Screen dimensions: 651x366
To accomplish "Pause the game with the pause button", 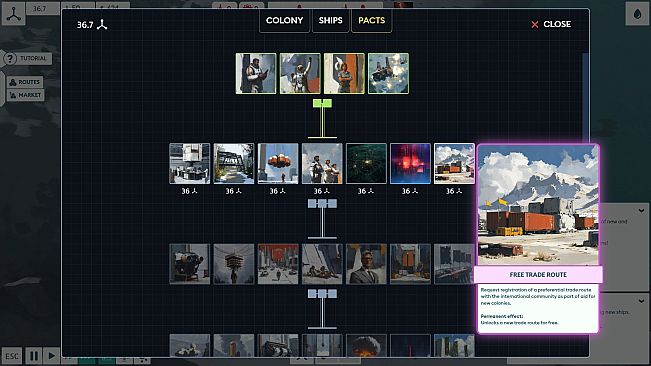I will (34, 356).
